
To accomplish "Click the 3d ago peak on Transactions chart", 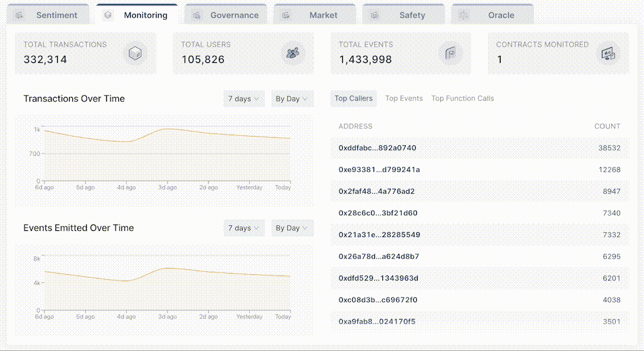I will [167, 129].
